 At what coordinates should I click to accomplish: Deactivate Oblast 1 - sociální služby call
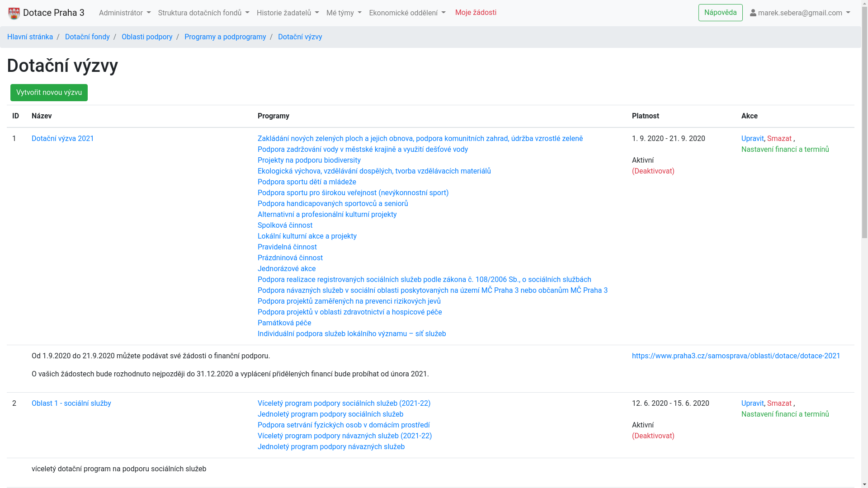653,436
